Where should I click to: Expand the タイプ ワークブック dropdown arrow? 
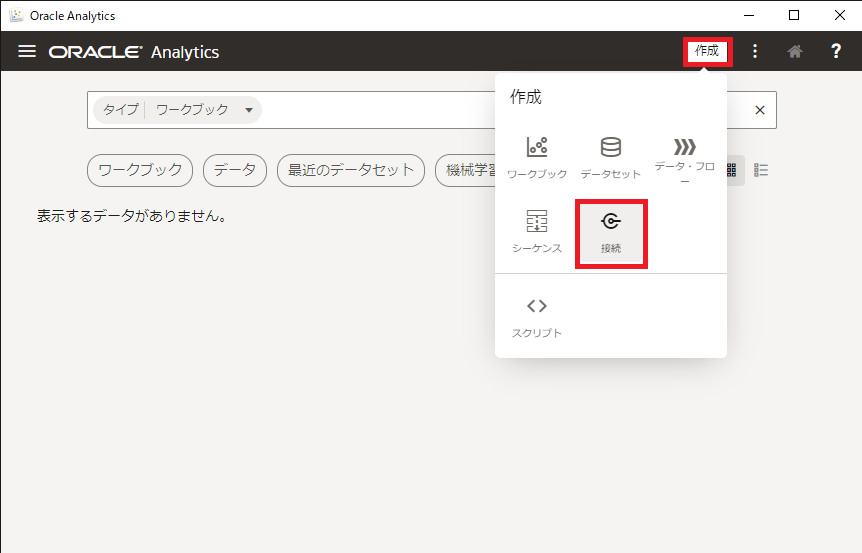(x=249, y=110)
